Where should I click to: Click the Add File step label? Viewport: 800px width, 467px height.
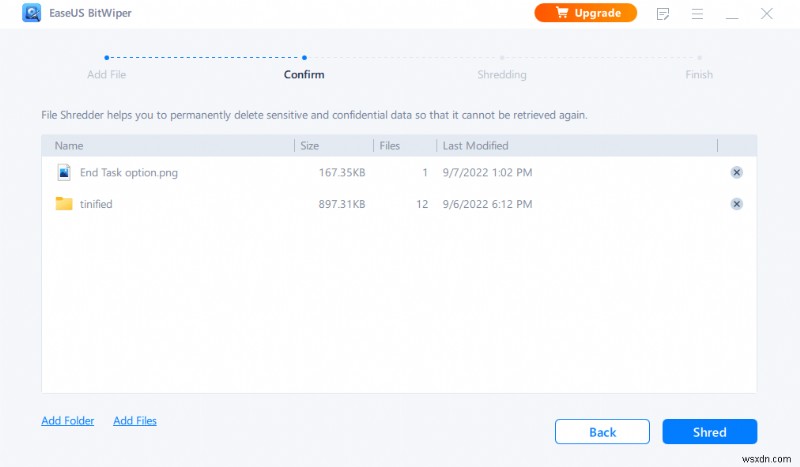[106, 74]
